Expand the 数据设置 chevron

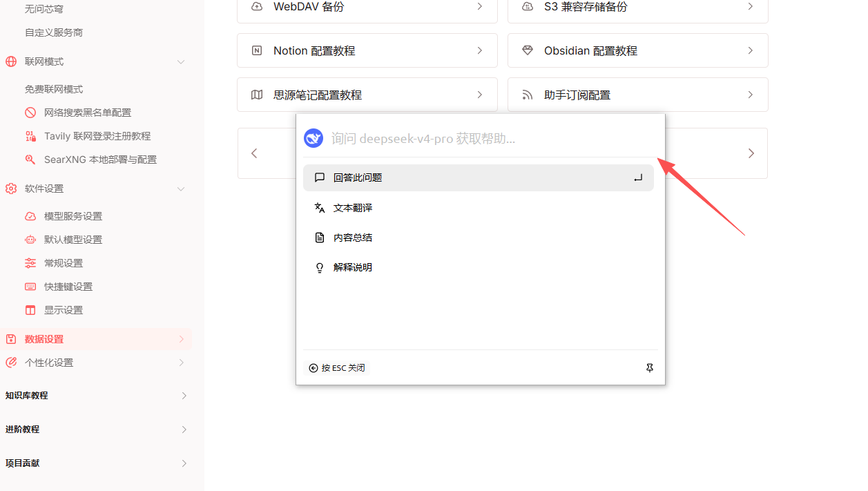click(x=181, y=339)
